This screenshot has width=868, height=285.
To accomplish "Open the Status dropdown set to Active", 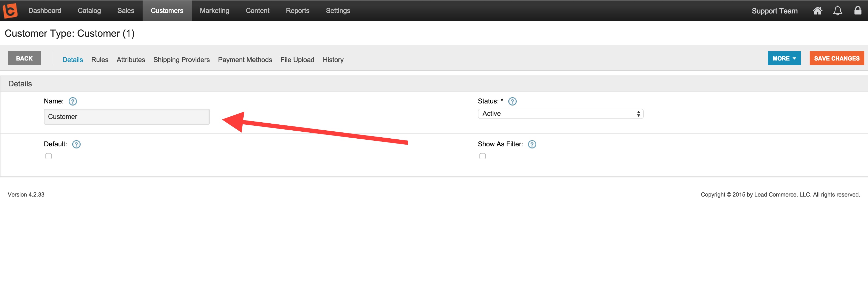I will click(561, 114).
